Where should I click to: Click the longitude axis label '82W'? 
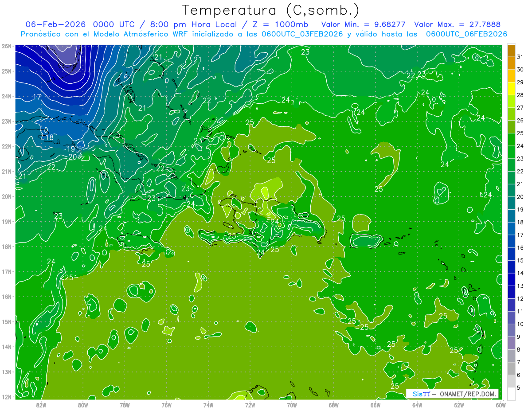41,405
